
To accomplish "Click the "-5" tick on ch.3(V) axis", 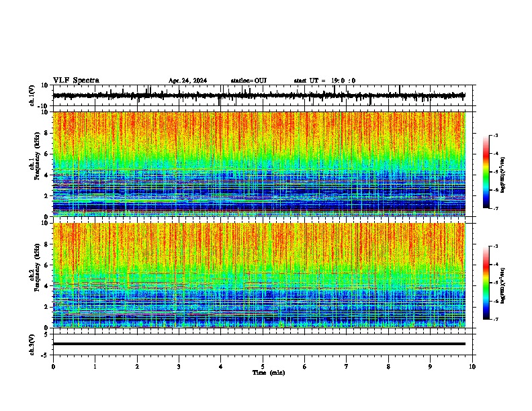I will 46,355.
